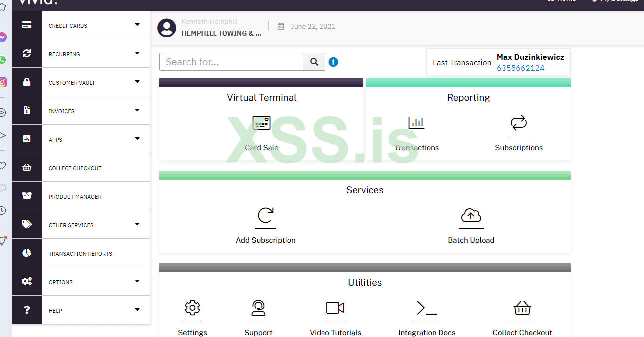The height and width of the screenshot is (337, 644).
Task: Select Product Manager in the sidebar menu
Action: click(x=75, y=197)
